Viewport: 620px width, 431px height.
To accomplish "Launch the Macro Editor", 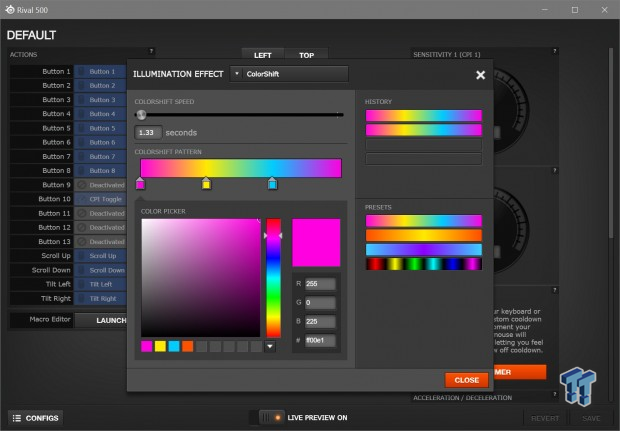I will pos(101,320).
